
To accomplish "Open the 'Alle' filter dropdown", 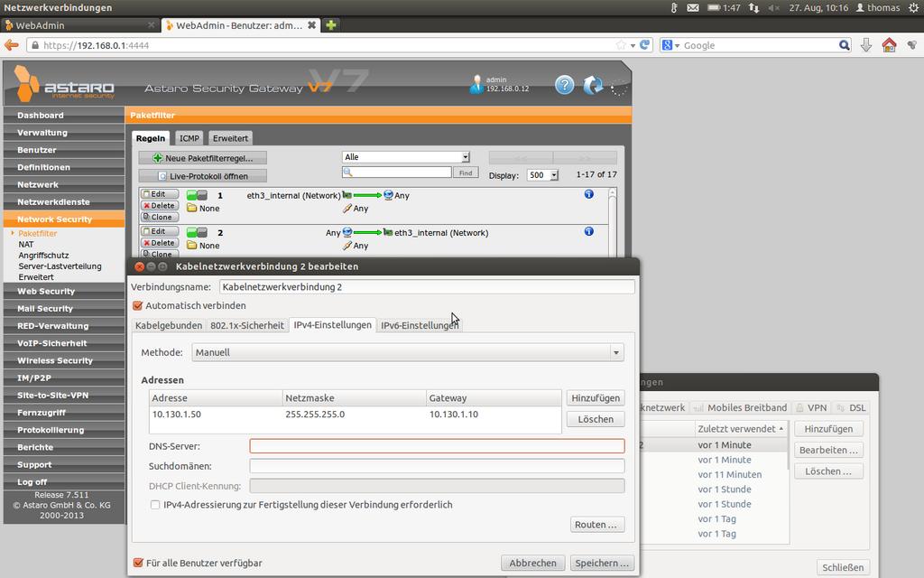I will (x=406, y=157).
